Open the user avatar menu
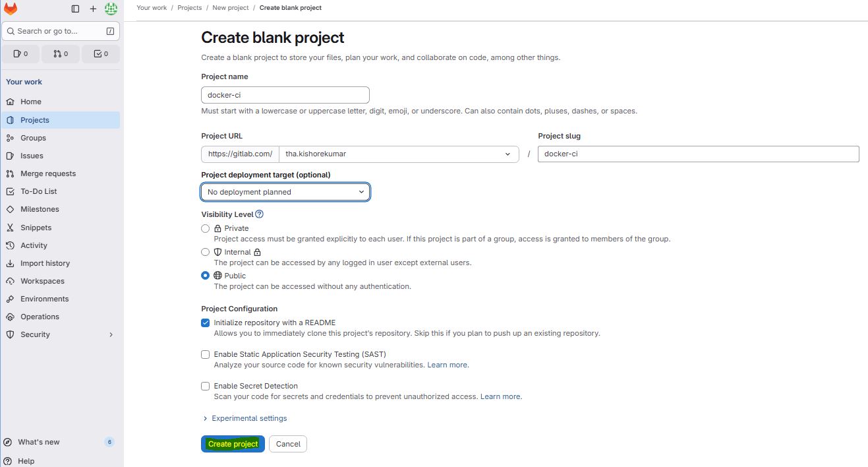868x467 pixels. (111, 9)
